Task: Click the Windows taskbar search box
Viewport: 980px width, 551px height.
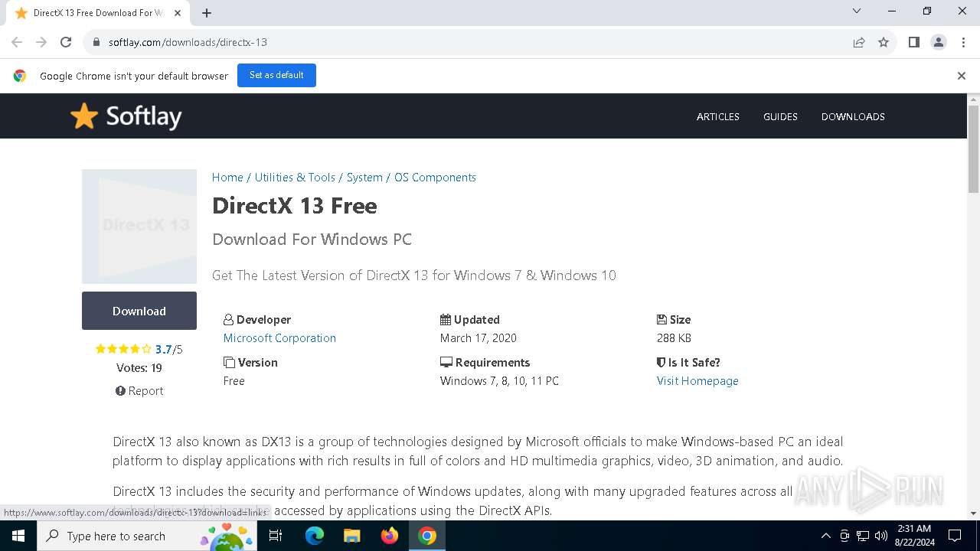Action: click(147, 536)
